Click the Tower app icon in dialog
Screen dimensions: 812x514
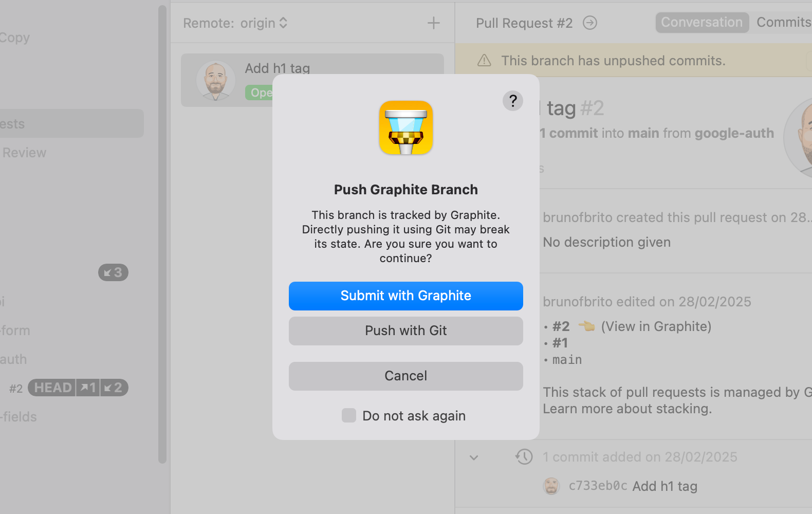pos(405,128)
